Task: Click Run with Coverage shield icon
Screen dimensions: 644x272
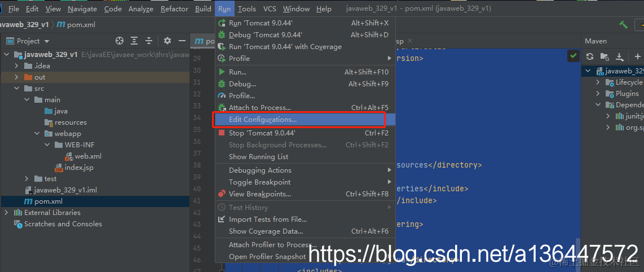Action: click(222, 47)
